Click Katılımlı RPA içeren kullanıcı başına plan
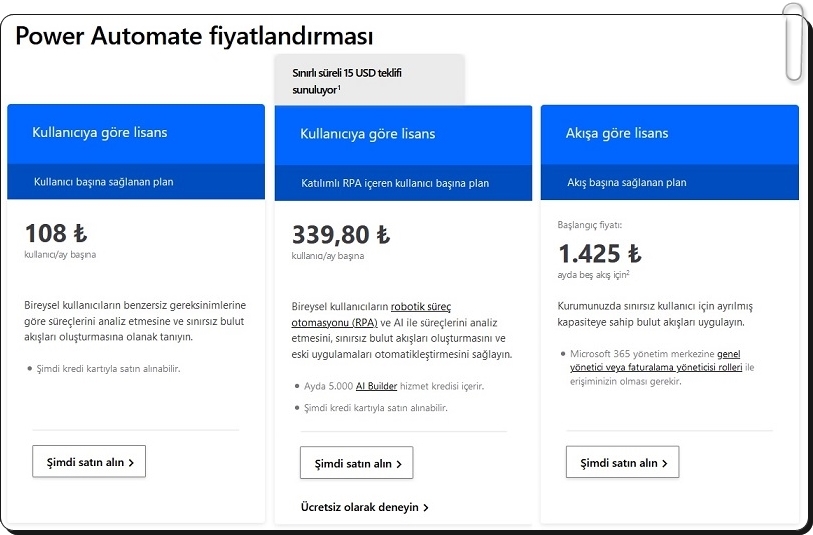This screenshot has height=535, width=813. pos(395,183)
